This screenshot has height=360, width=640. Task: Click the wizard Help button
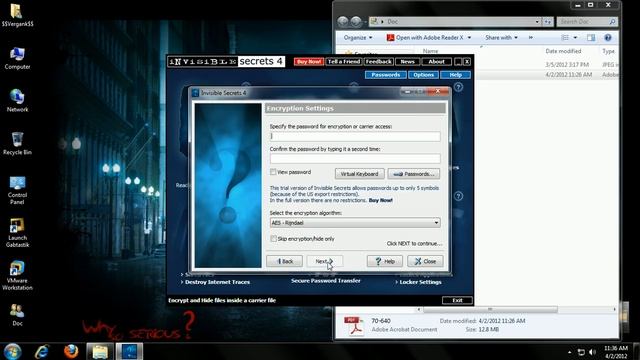point(384,261)
